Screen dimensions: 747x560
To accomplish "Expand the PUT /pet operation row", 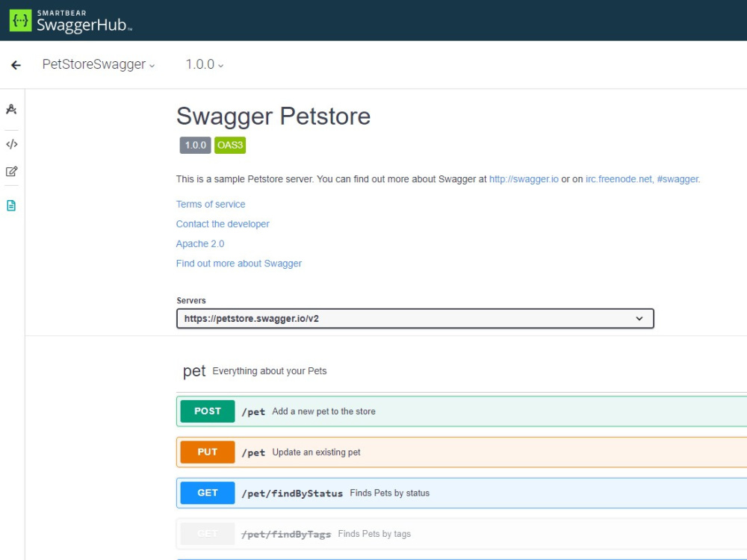I will tap(448, 452).
